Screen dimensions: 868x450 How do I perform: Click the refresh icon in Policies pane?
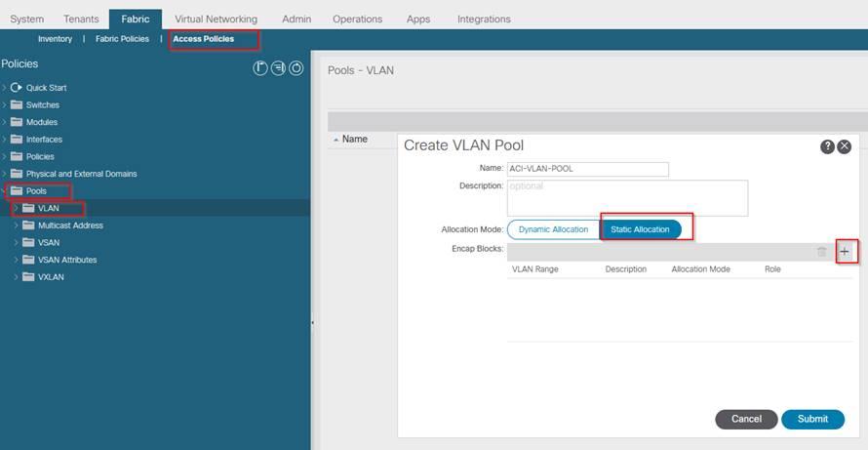(296, 68)
